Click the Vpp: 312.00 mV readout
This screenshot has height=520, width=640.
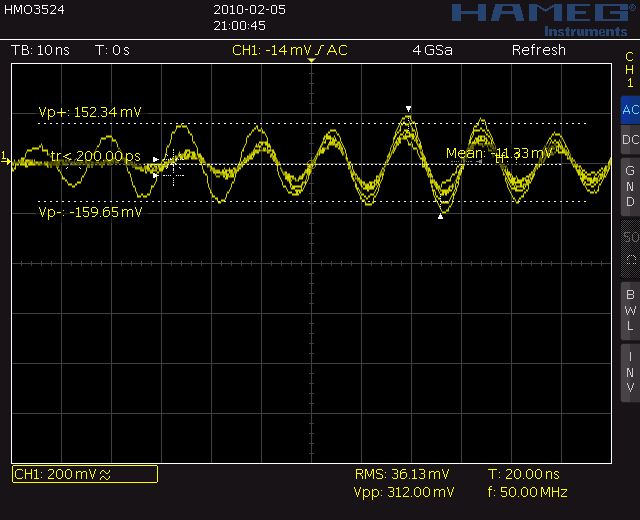click(404, 492)
